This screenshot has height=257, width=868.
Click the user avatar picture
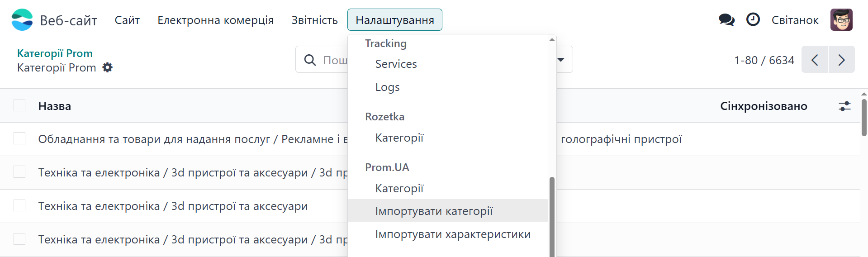coord(841,20)
